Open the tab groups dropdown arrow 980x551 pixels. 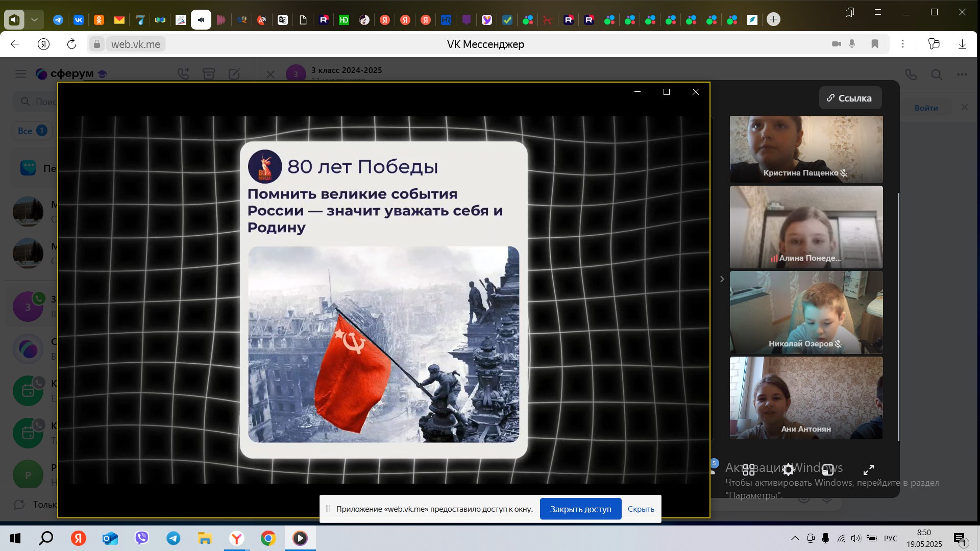[x=34, y=20]
